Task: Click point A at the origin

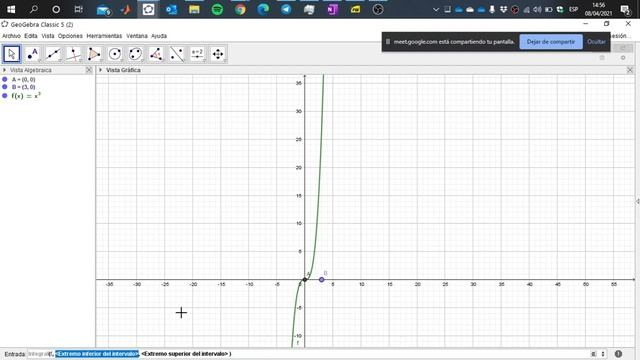Action: tap(305, 280)
